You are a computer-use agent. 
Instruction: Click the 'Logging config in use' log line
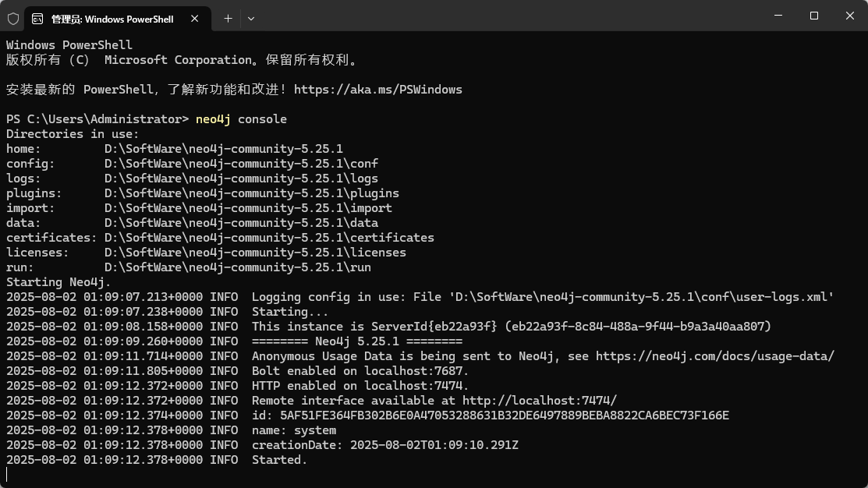tap(420, 297)
